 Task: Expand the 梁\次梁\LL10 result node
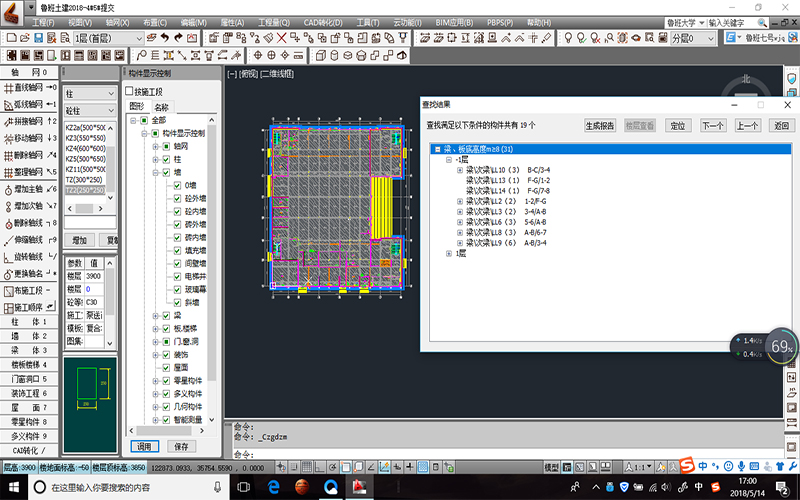460,170
